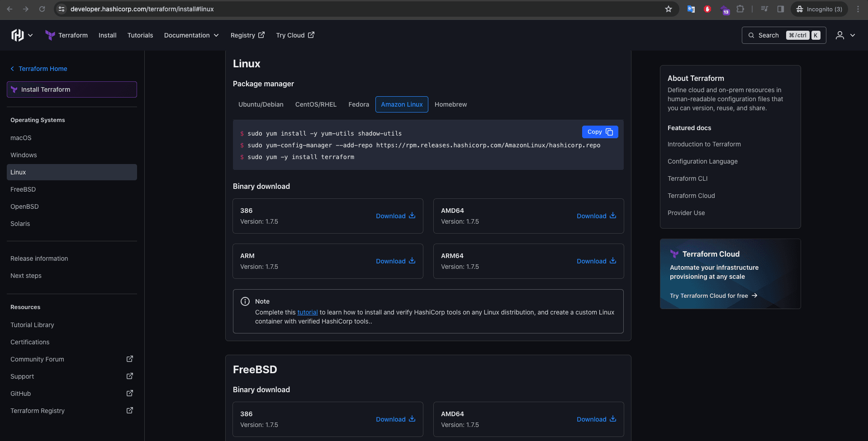Open the Google Translate extension icon
Image resolution: width=868 pixels, height=441 pixels.
[x=691, y=9]
